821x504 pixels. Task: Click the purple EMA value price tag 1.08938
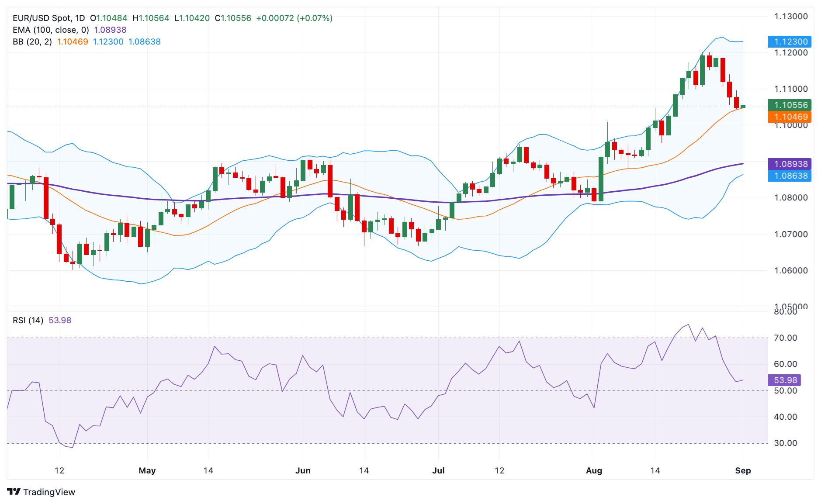tap(791, 163)
